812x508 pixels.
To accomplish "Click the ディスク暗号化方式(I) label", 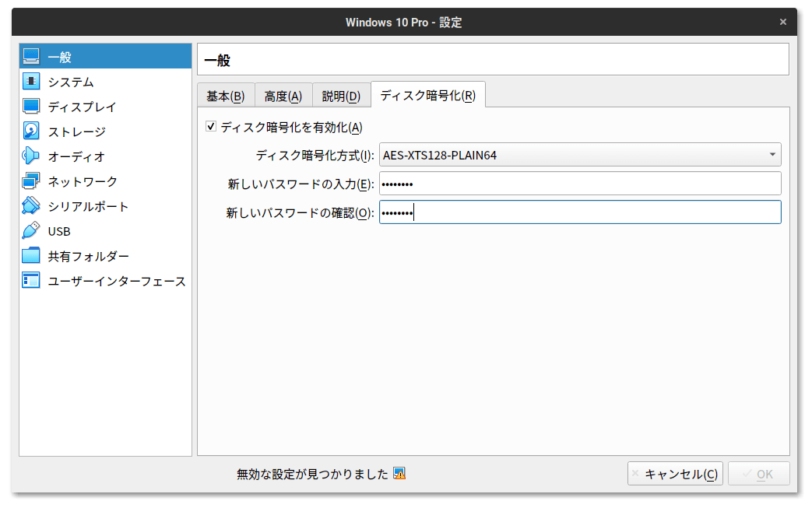I will pyautogui.click(x=315, y=155).
